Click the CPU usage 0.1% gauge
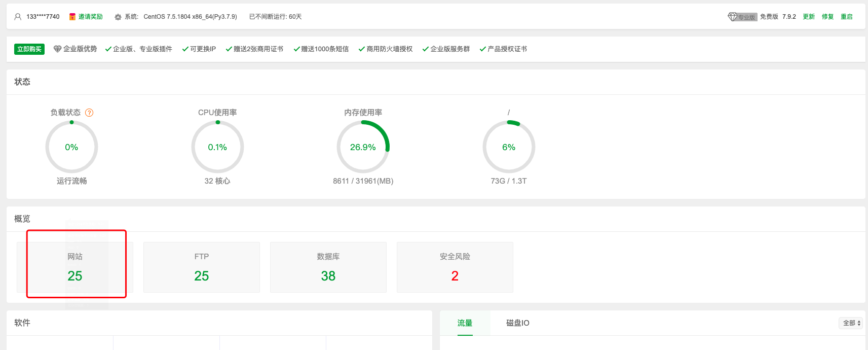The width and height of the screenshot is (868, 350). 217,147
